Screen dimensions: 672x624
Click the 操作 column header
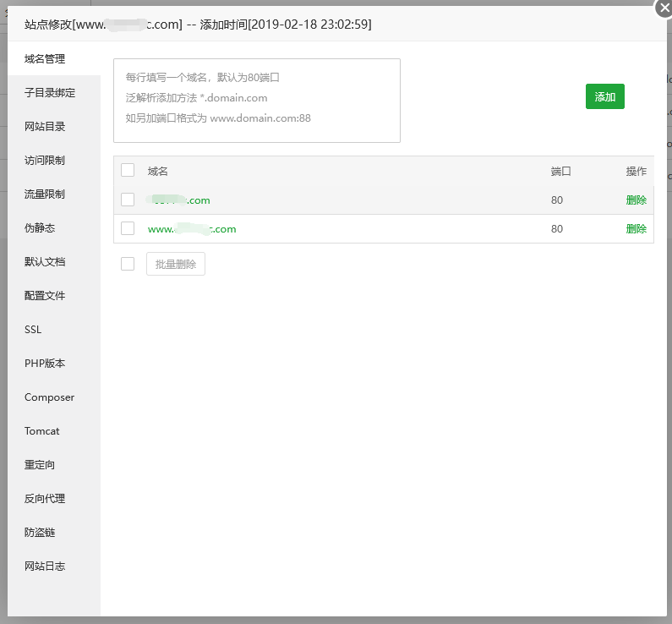point(636,172)
